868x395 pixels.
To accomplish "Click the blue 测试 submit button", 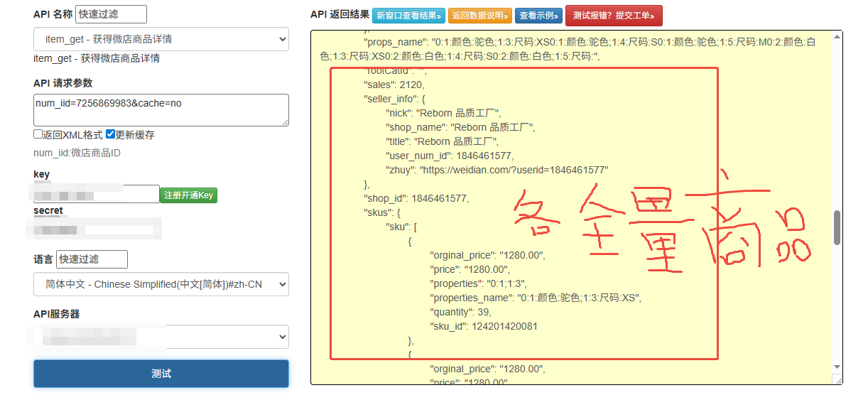I will coord(161,374).
